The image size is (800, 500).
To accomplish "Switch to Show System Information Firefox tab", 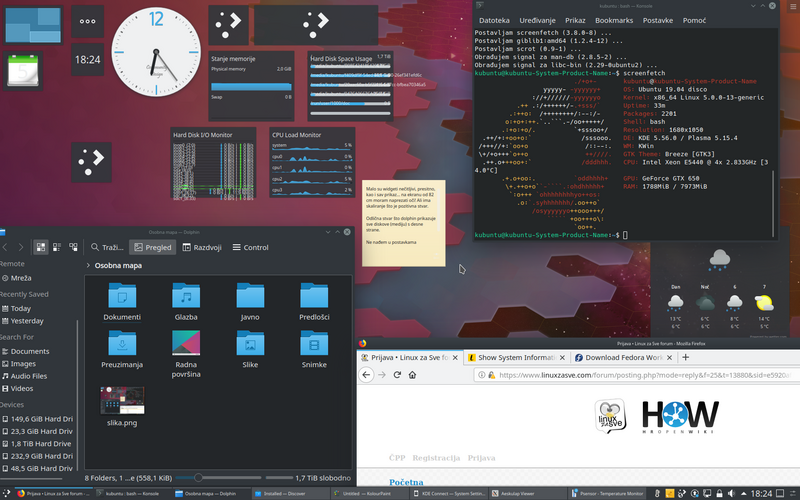I will coord(516,358).
